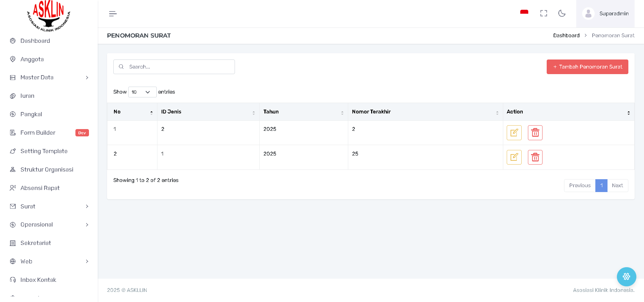Click the hamburger menu sidebar toggle
Image resolution: width=644 pixels, height=302 pixels.
[x=113, y=14]
